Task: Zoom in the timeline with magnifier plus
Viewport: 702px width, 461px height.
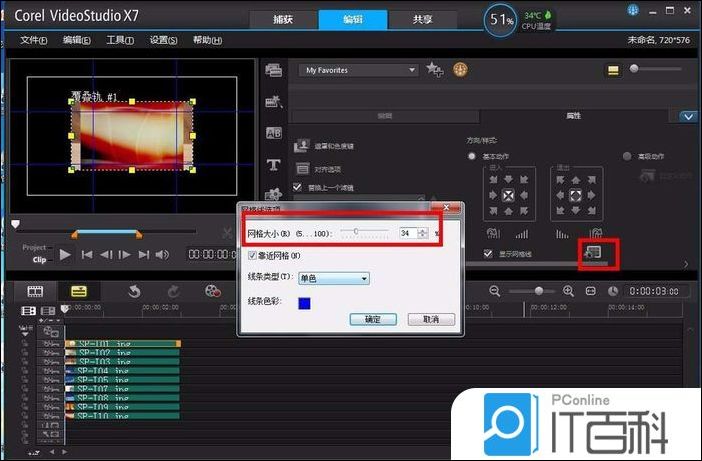Action: pos(568,291)
